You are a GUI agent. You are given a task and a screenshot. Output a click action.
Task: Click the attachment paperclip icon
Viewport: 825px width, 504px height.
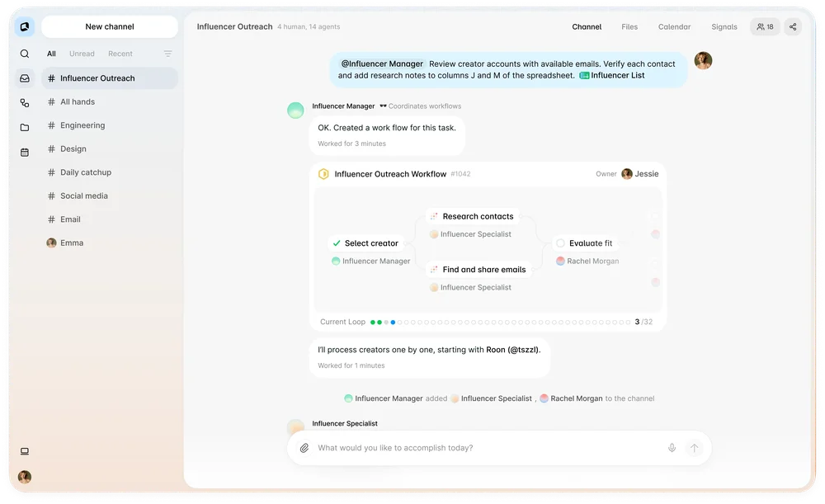pos(304,448)
